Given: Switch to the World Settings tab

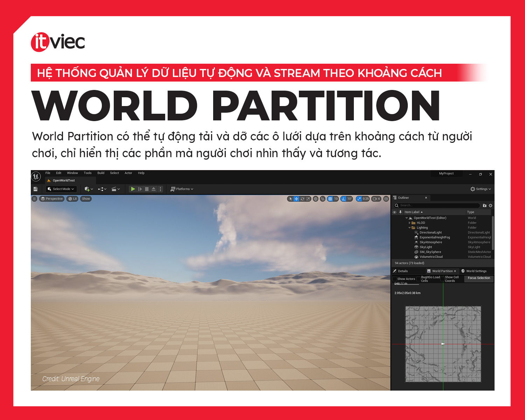Looking at the screenshot, I should coord(474,271).
